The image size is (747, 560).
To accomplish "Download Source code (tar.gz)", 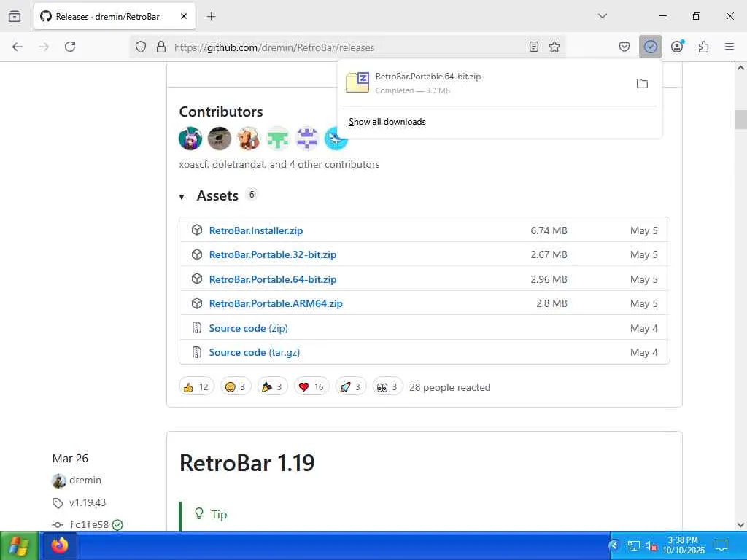I will click(255, 352).
